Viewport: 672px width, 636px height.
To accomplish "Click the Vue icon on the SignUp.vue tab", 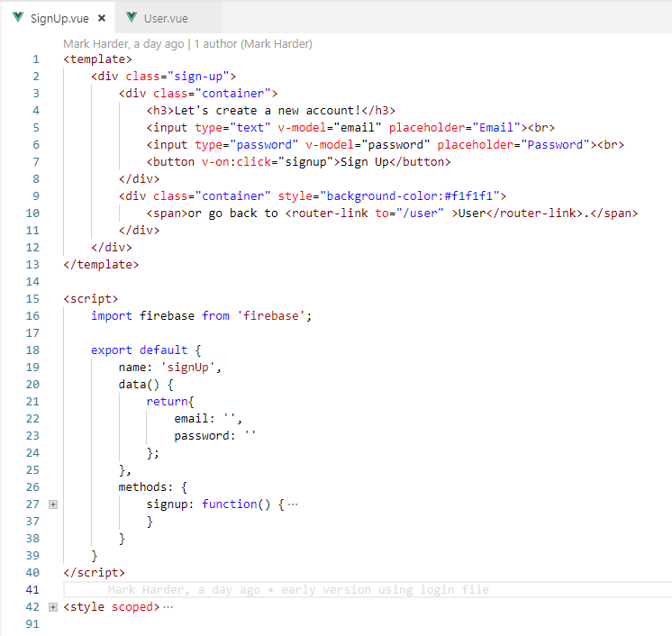I will [x=18, y=17].
